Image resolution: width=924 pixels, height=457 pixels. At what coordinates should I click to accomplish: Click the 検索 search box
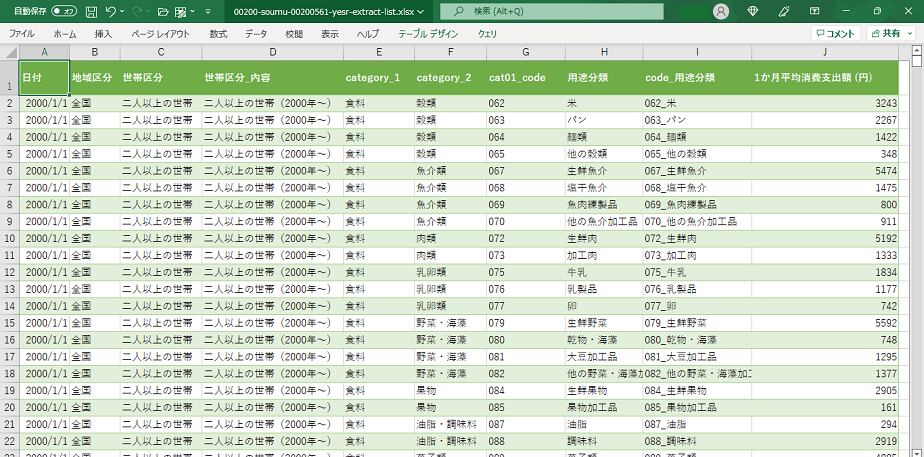(x=551, y=11)
